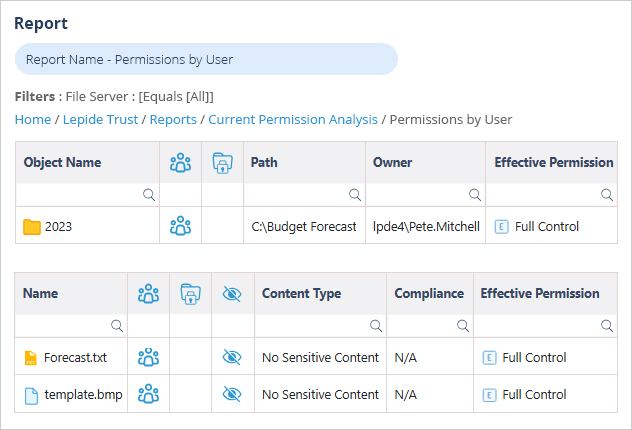This screenshot has width=632, height=430.
Task: Sort by Path column header
Action: [304, 163]
